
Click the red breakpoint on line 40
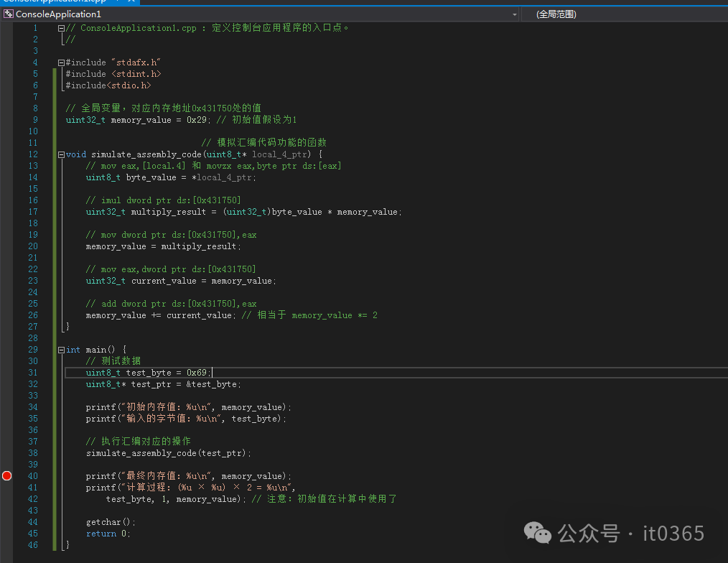(7, 475)
